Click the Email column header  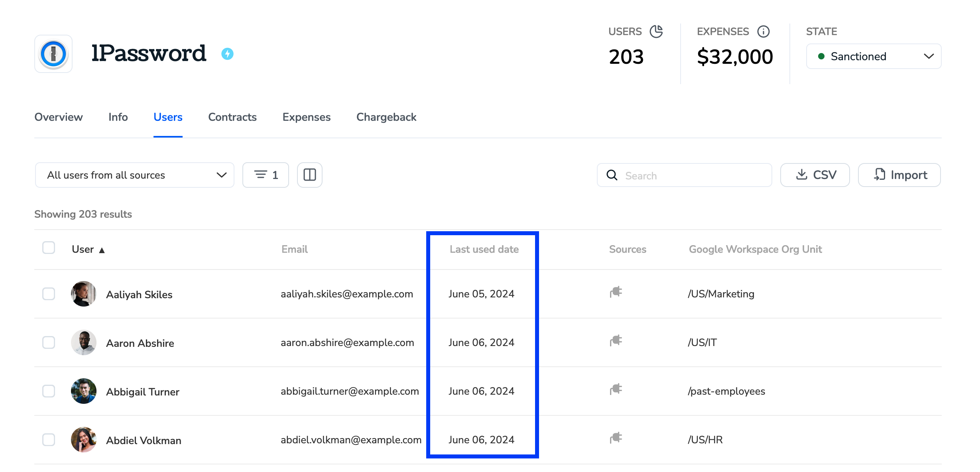(x=295, y=250)
